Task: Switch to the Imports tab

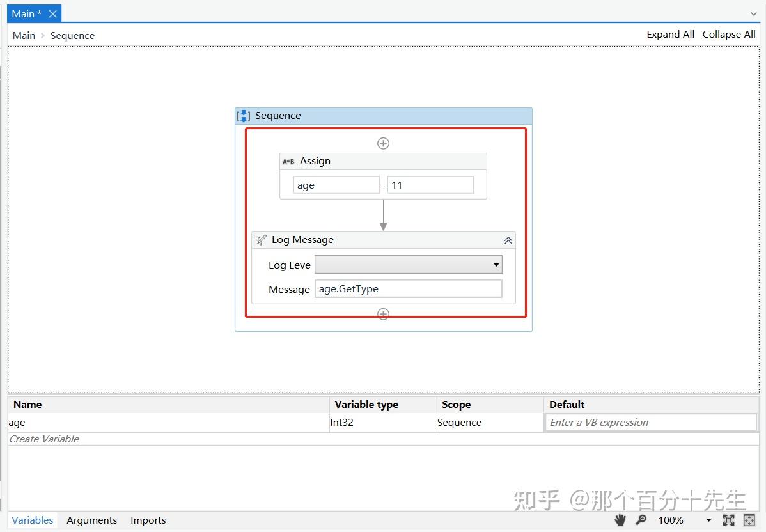Action: coord(148,520)
